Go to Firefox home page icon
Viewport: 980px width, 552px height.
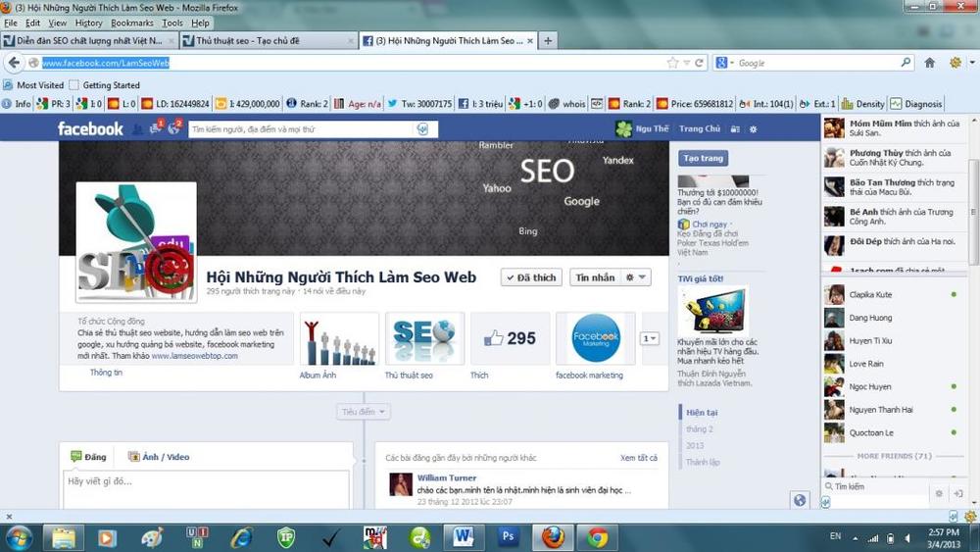click(929, 63)
